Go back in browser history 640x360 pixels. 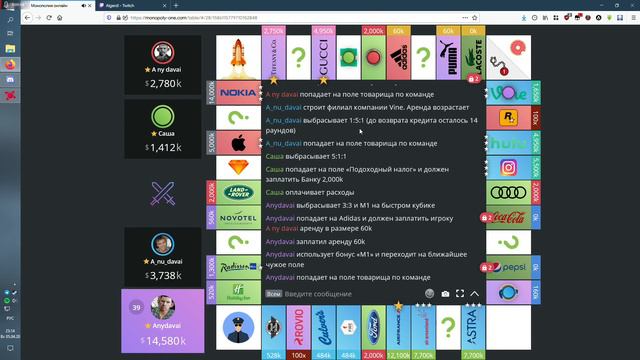(x=27, y=18)
